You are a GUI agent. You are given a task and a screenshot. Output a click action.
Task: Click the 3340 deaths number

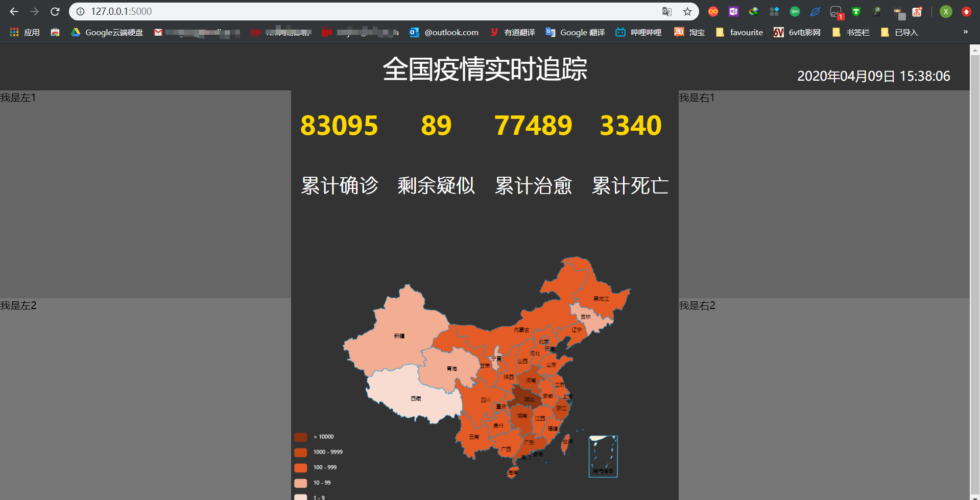(x=631, y=126)
